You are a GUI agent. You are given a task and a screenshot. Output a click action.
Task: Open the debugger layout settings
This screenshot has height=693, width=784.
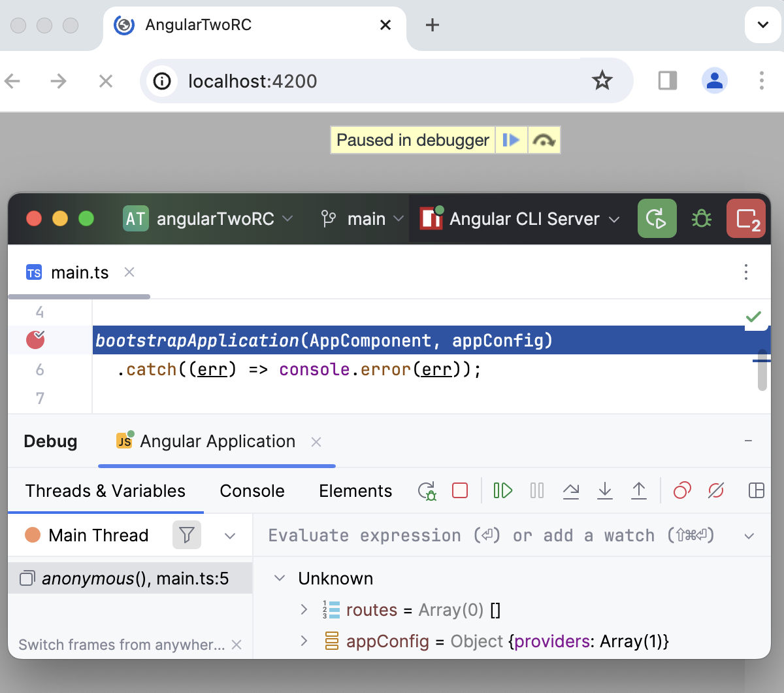click(x=756, y=490)
